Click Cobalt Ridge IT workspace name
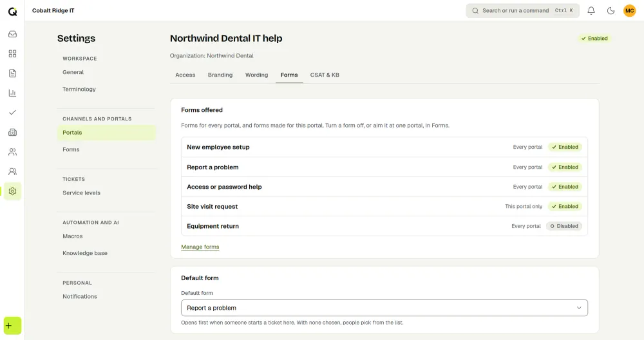The width and height of the screenshot is (644, 340). (x=53, y=11)
